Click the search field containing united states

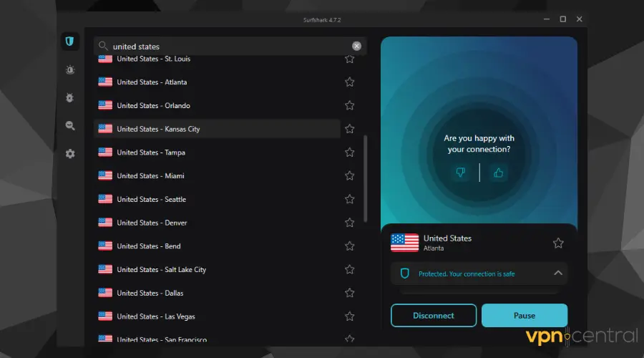coord(230,46)
